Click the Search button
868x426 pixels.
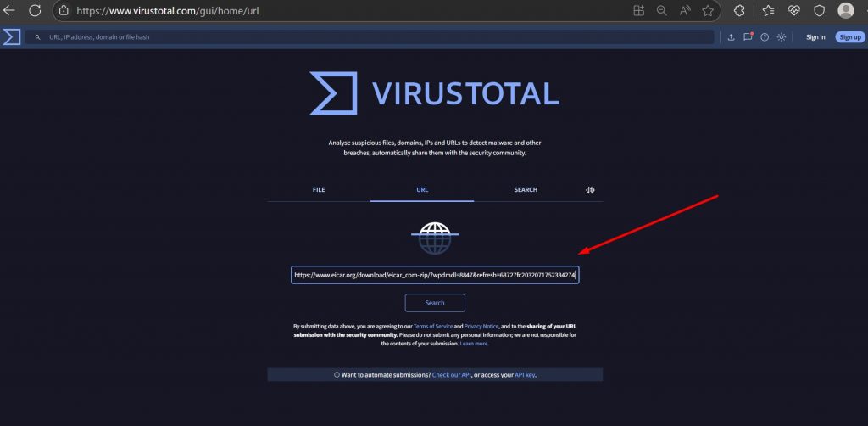(x=435, y=303)
